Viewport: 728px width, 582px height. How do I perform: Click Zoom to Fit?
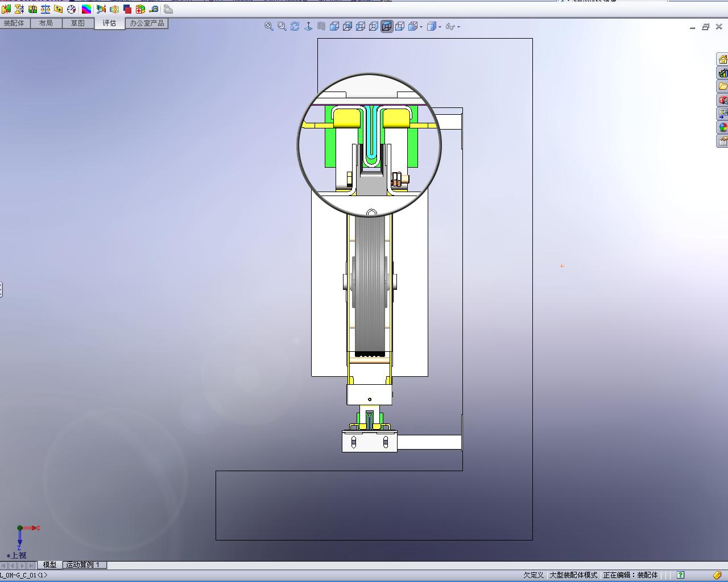269,26
